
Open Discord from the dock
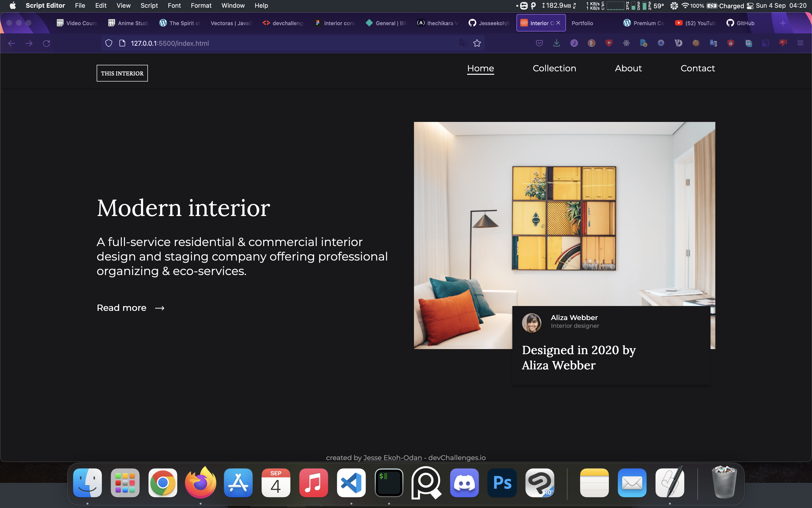(464, 483)
